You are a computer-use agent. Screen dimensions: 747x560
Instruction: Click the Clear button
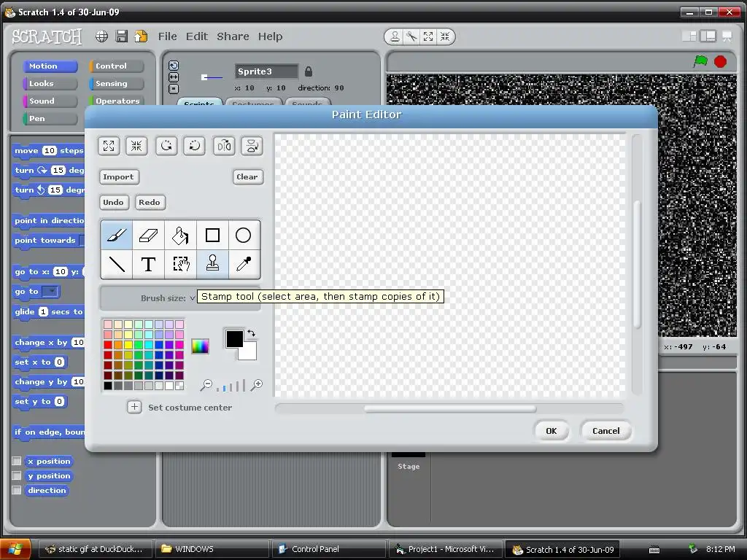pyautogui.click(x=247, y=176)
